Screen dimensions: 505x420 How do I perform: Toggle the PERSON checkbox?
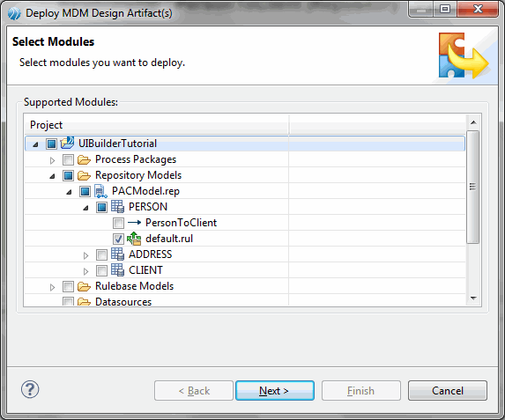tap(101, 207)
